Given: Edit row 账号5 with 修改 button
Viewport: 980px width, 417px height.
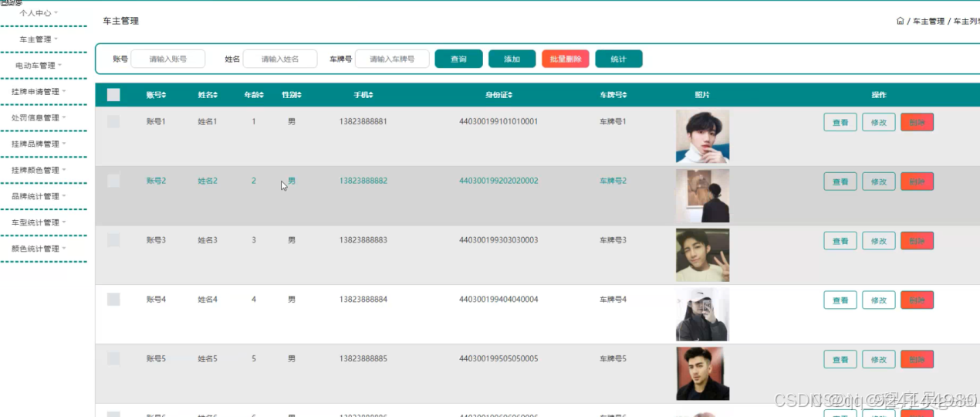Looking at the screenshot, I should [879, 359].
